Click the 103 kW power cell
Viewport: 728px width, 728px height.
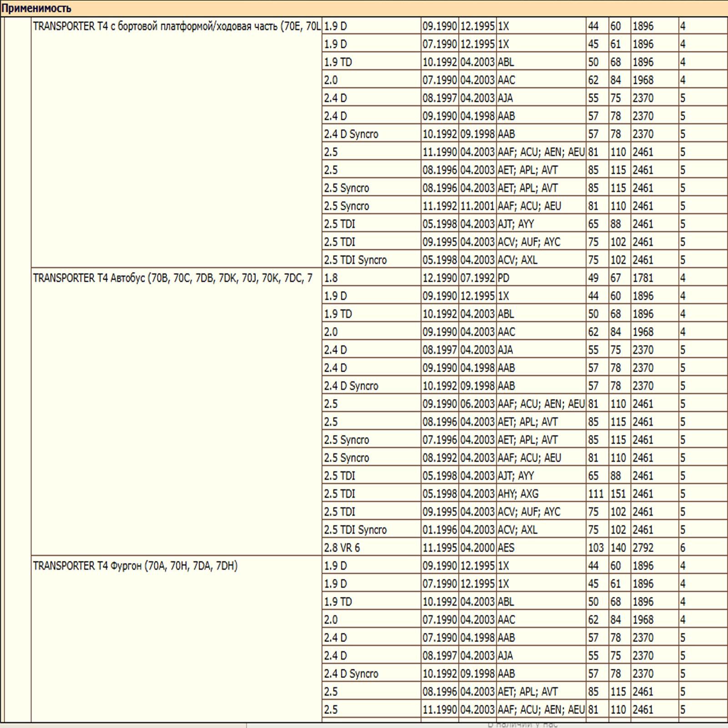(x=597, y=548)
